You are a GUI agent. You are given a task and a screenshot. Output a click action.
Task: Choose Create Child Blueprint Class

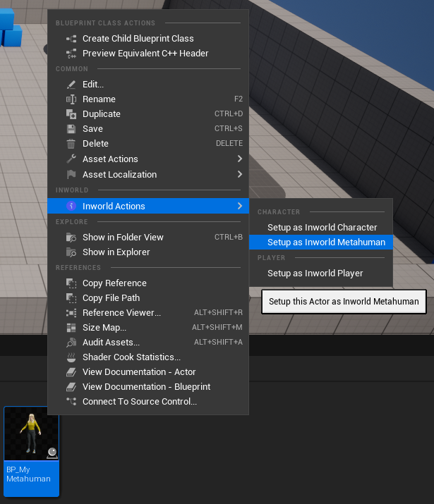click(148, 39)
